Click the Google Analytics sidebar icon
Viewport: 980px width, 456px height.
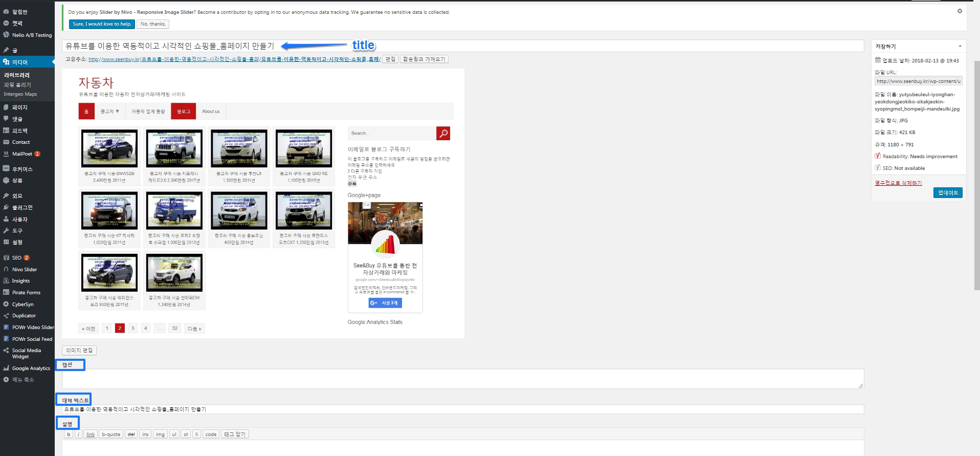[6, 368]
